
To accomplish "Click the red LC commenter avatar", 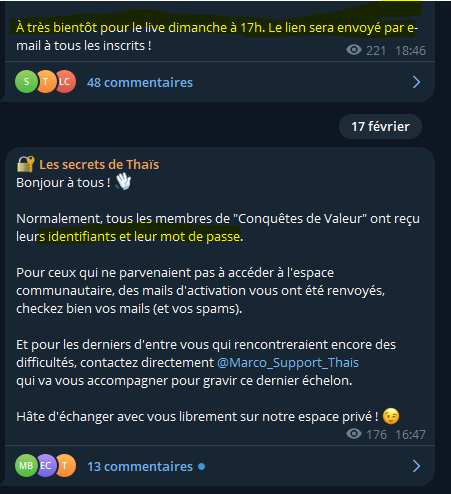I will click(65, 82).
